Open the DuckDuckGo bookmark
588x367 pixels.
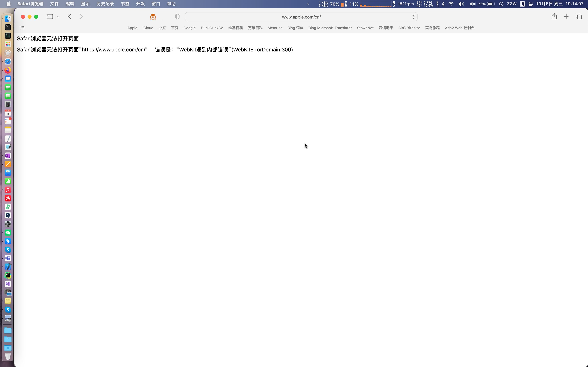tap(212, 28)
